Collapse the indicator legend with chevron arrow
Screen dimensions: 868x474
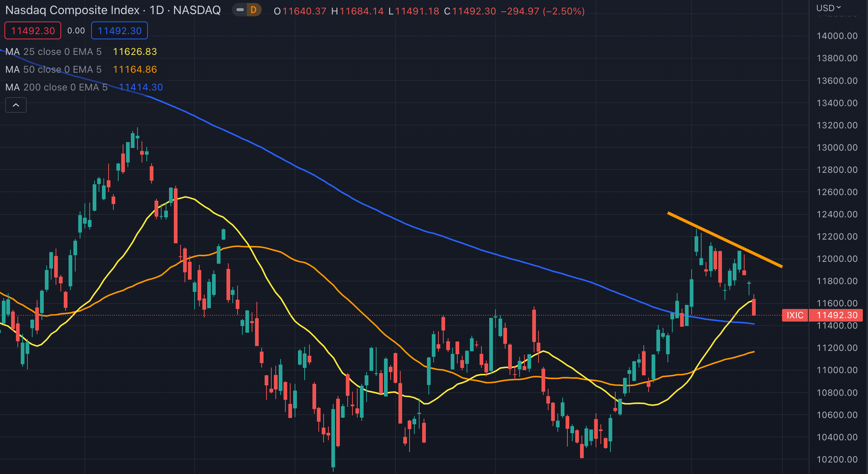[x=16, y=105]
